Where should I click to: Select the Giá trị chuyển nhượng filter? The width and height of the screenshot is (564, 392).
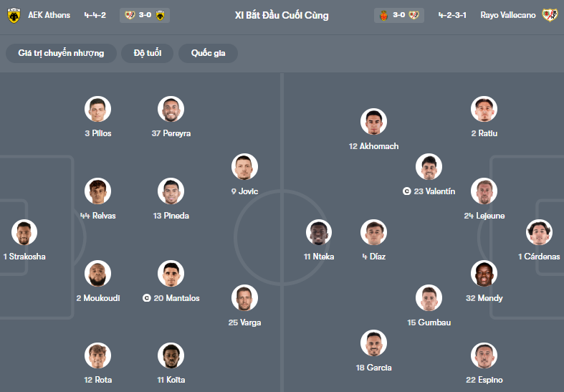tap(61, 53)
